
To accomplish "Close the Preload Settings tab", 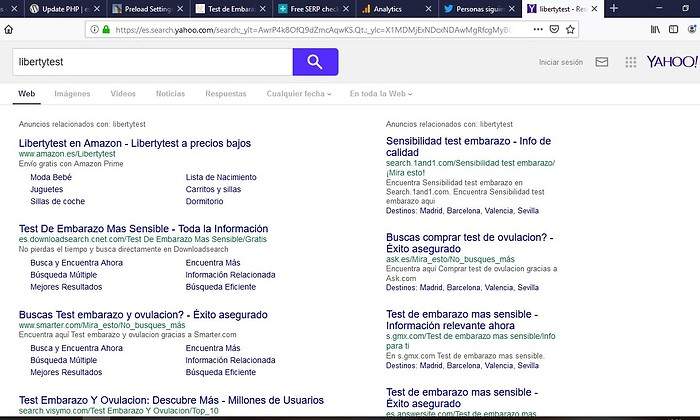I will pos(180,8).
